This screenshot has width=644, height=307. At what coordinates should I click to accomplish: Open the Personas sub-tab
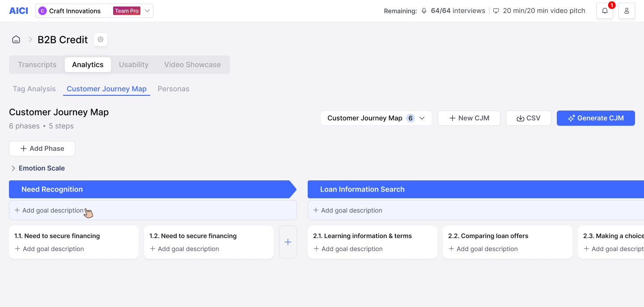tap(174, 89)
